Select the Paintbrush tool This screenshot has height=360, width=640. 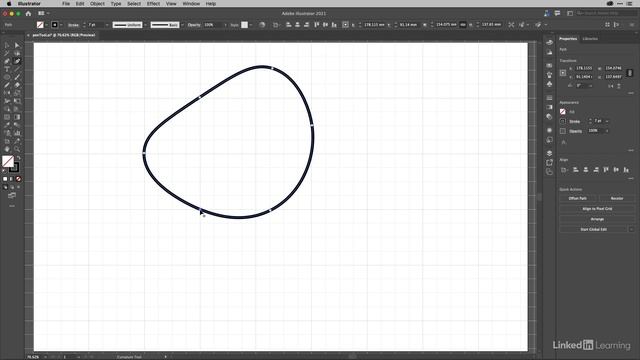click(x=17, y=77)
